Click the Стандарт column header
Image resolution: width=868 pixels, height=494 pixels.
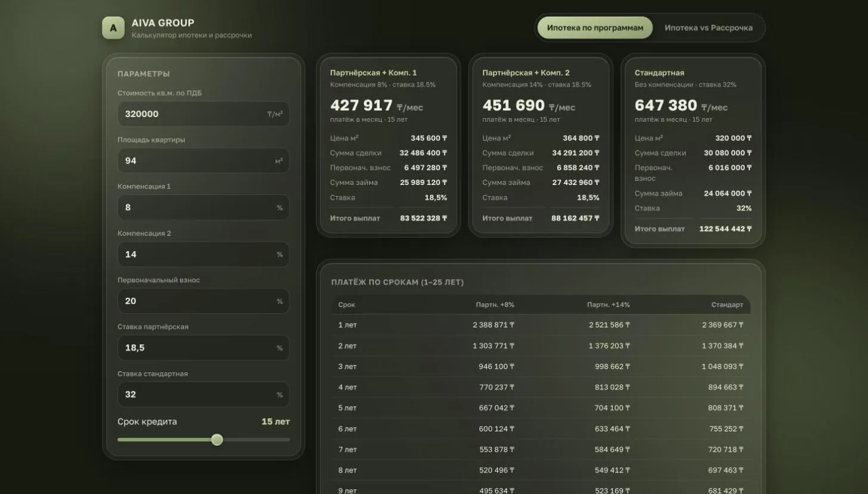point(727,305)
